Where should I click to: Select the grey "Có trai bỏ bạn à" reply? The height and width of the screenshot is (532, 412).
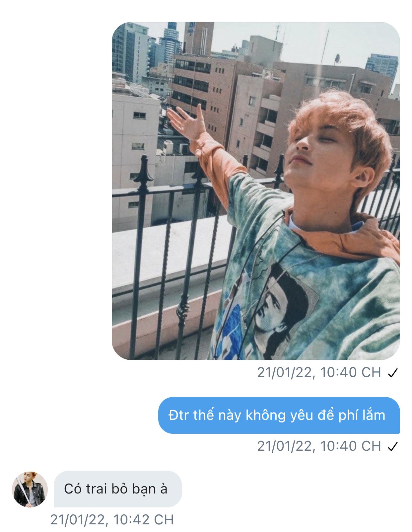click(118, 489)
